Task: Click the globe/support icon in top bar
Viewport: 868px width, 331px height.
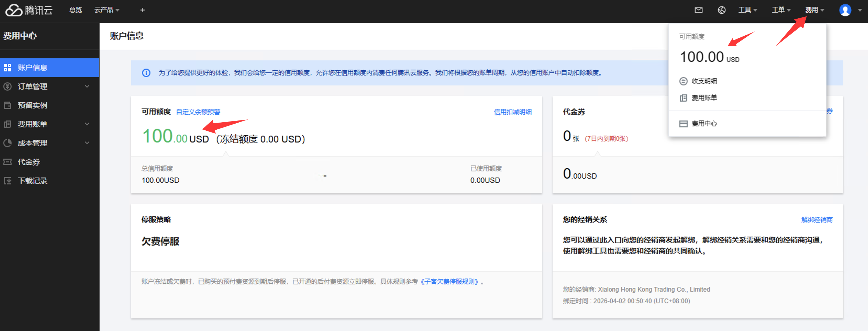Action: click(x=721, y=10)
